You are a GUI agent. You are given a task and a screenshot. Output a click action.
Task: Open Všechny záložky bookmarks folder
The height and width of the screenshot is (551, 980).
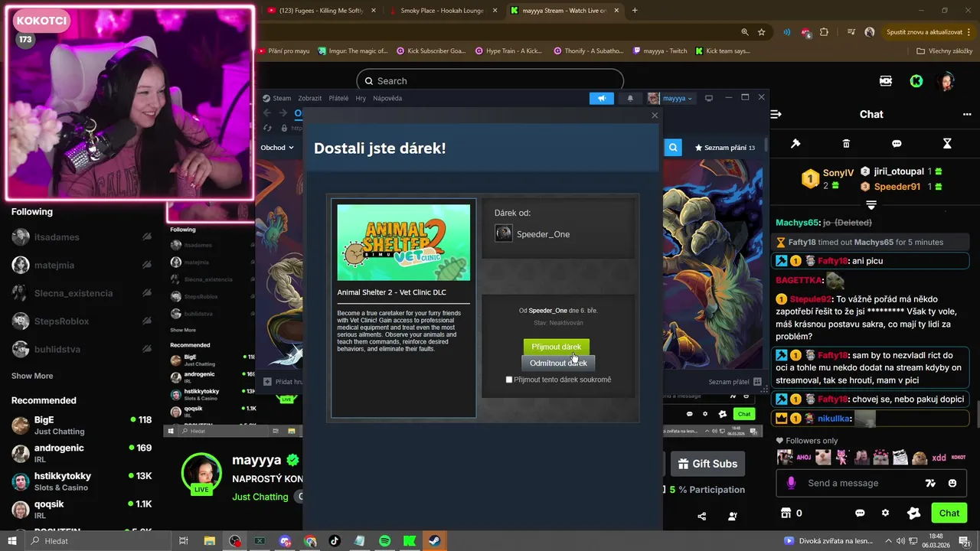[x=944, y=51]
